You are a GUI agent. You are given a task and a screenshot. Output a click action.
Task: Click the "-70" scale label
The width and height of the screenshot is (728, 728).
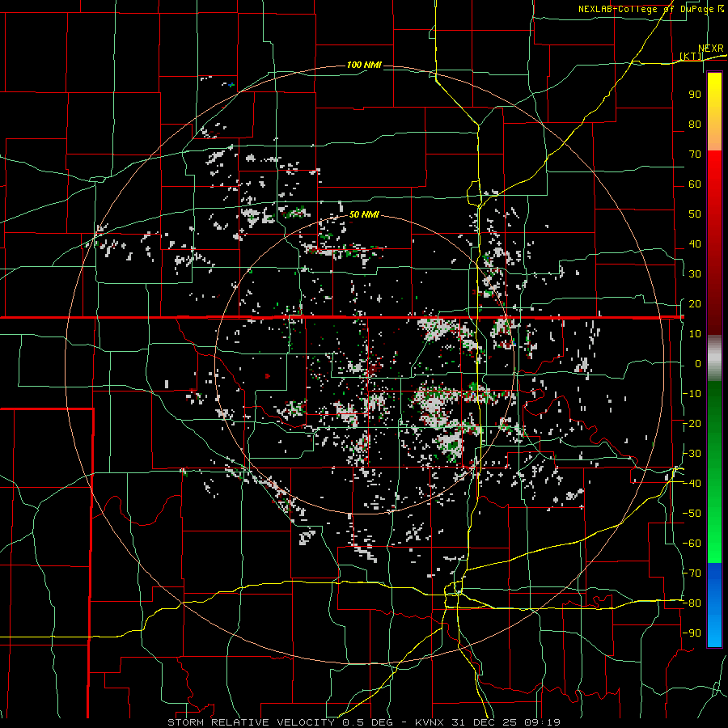tap(692, 573)
